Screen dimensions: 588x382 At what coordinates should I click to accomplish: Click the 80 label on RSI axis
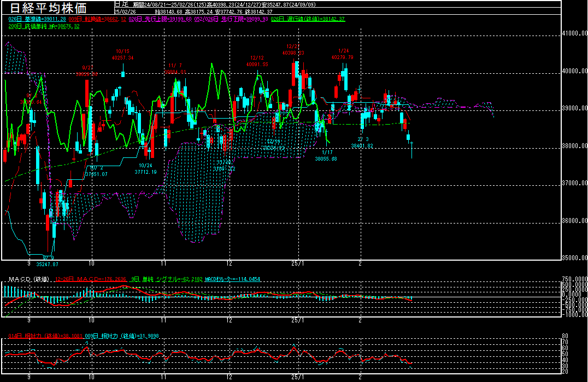click(565, 336)
